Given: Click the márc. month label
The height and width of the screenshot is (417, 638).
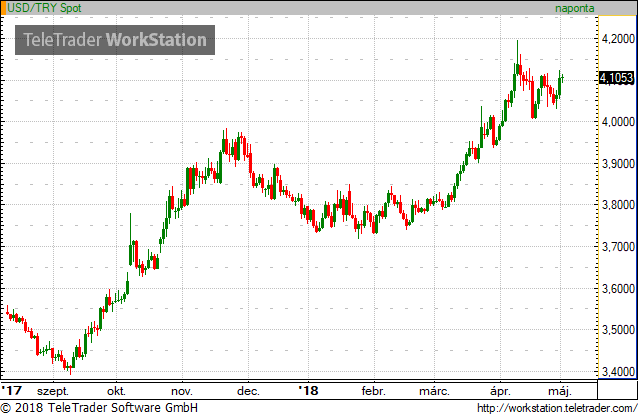Looking at the screenshot, I should click(435, 391).
